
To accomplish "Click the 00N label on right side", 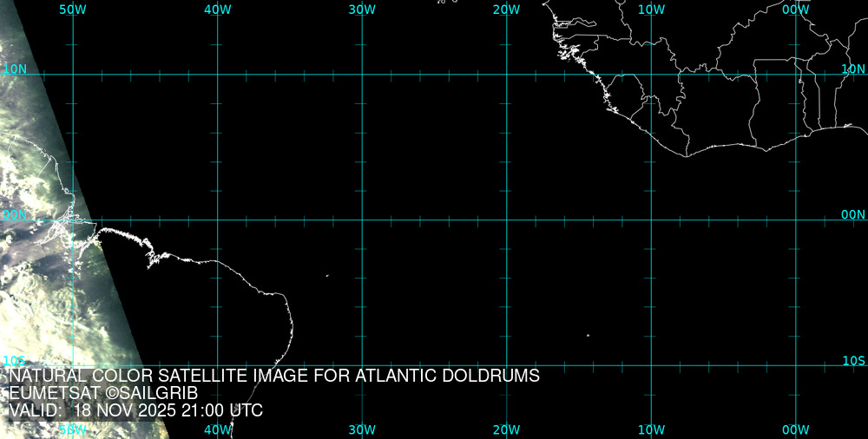I will [853, 214].
